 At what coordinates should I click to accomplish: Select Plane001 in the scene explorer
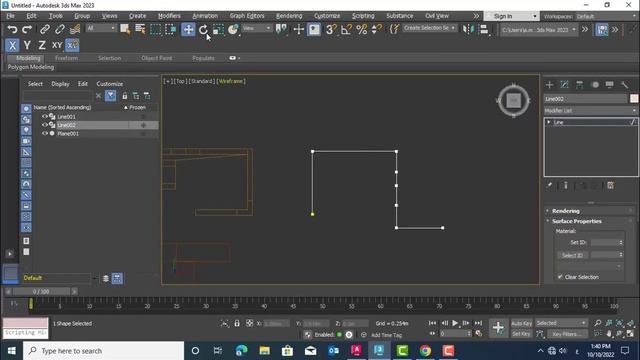click(68, 133)
